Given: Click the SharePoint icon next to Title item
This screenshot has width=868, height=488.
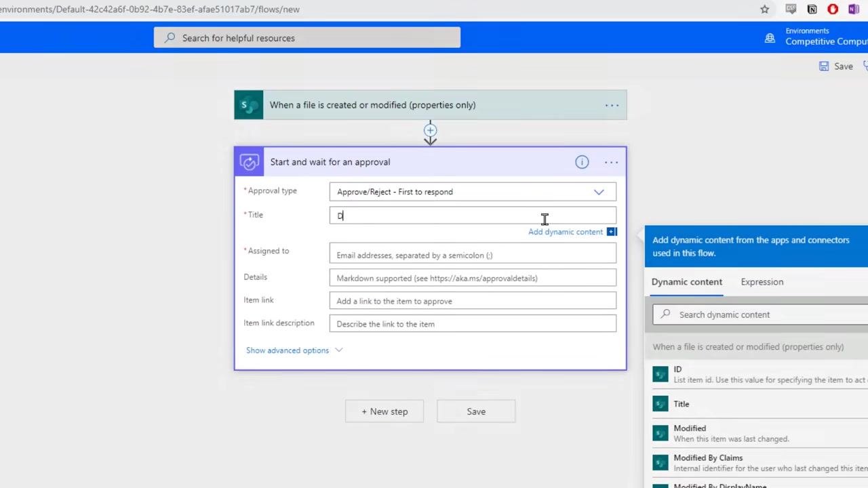Looking at the screenshot, I should [660, 404].
